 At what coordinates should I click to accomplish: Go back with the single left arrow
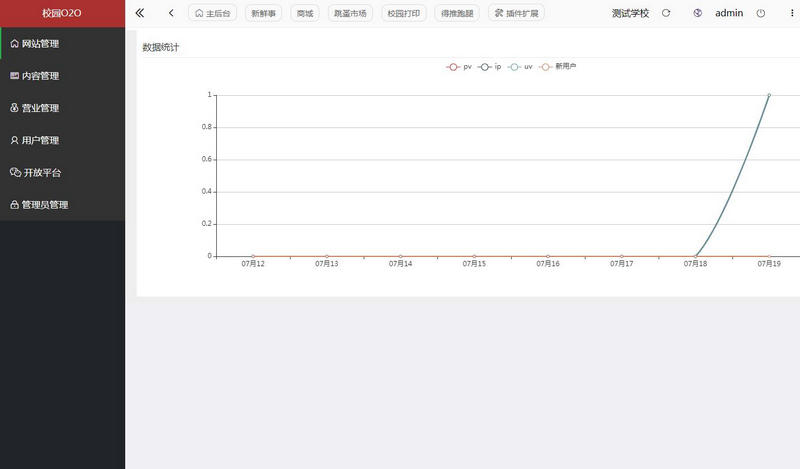tap(171, 13)
